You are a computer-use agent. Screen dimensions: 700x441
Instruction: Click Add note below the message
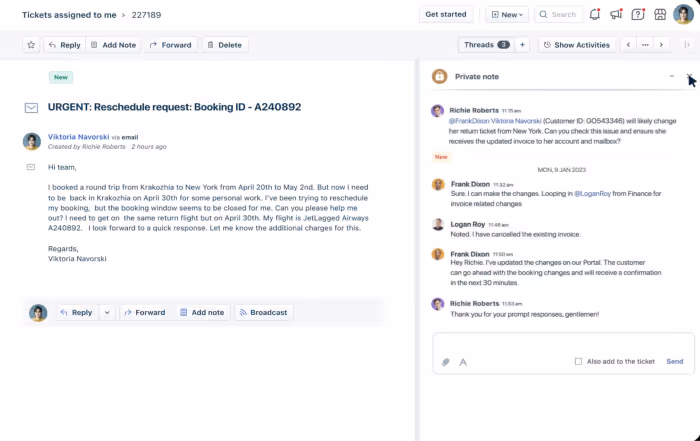click(x=202, y=312)
